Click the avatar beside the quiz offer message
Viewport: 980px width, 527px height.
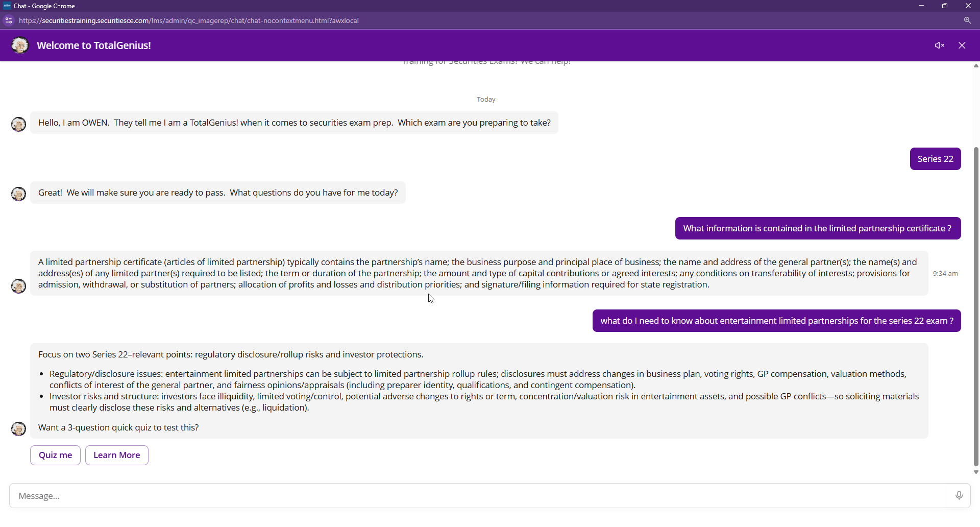[x=19, y=428]
